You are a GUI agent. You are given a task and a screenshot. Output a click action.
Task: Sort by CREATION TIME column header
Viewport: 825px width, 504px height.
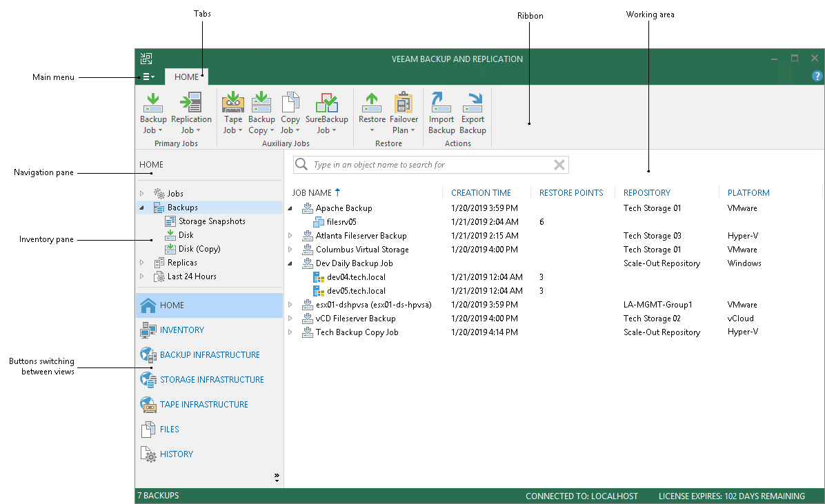point(481,193)
